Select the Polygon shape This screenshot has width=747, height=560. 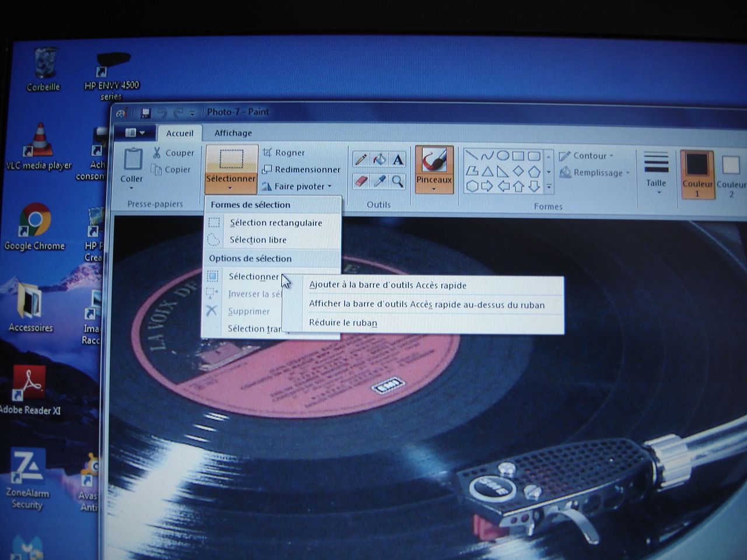click(x=472, y=171)
